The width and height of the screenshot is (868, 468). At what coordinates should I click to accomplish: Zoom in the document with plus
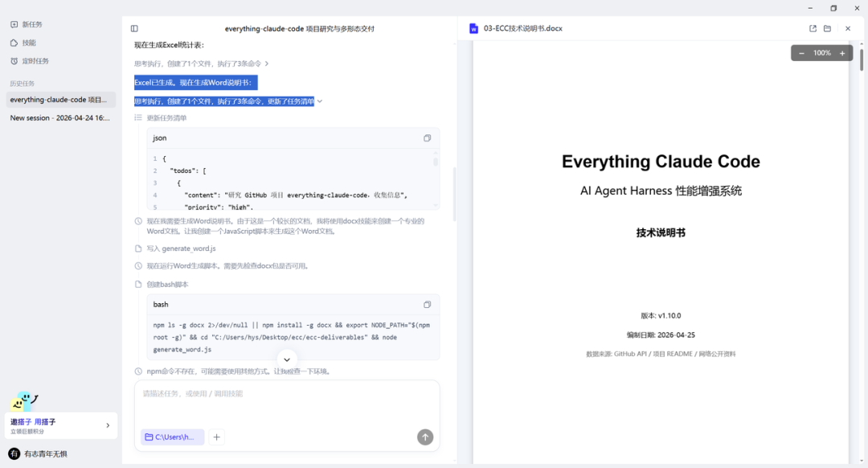(x=842, y=53)
